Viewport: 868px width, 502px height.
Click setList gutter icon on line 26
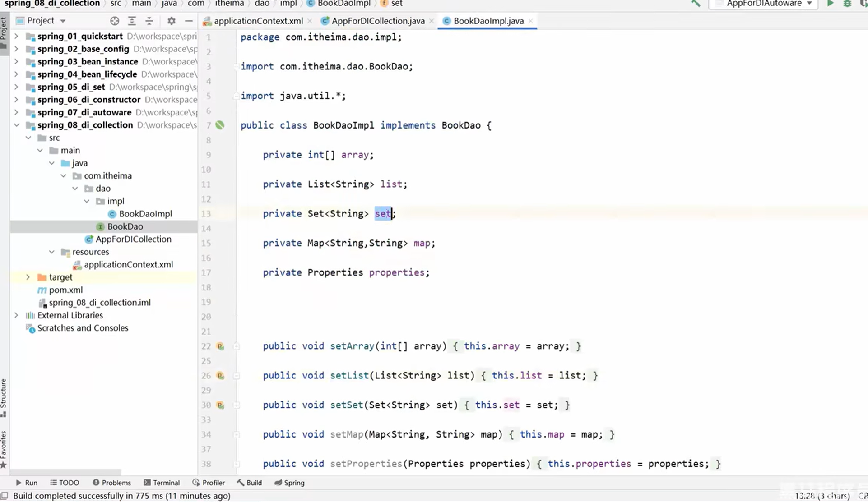click(x=220, y=376)
